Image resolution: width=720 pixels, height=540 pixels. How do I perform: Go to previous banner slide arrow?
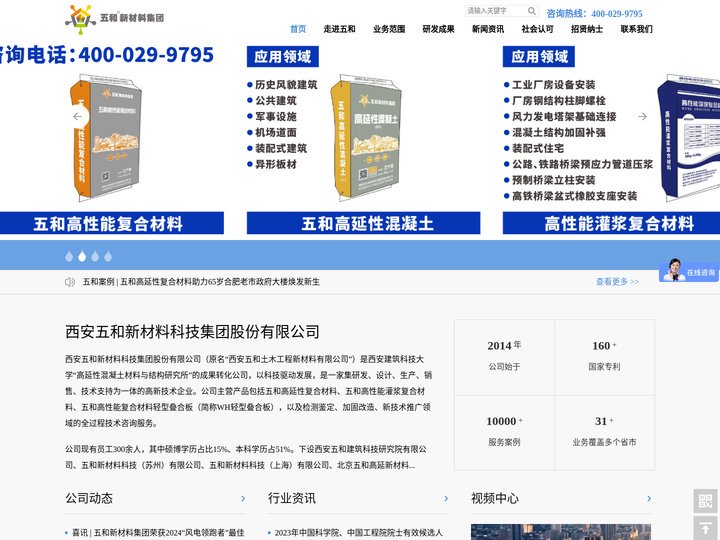coord(78,117)
